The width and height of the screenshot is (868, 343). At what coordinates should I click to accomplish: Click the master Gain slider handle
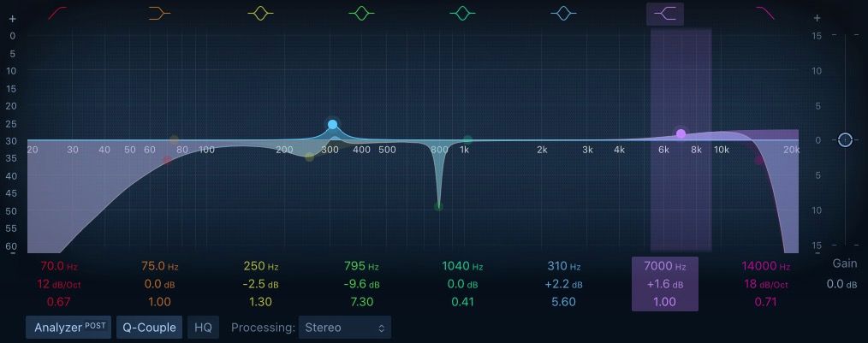click(845, 140)
